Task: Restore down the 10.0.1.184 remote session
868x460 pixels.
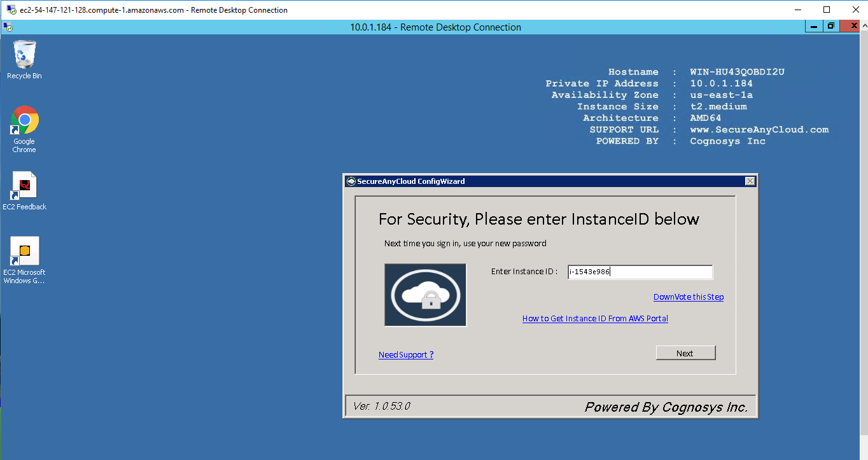Action: 831,27
